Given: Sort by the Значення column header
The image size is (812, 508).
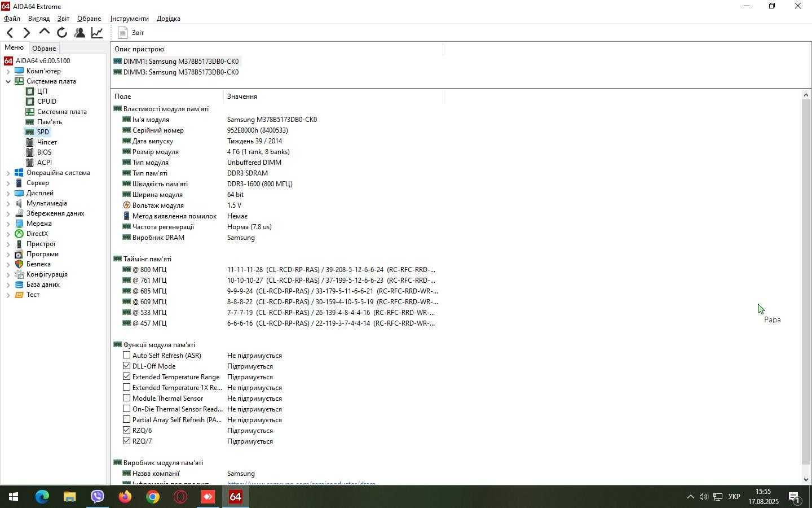Looking at the screenshot, I should (x=333, y=97).
